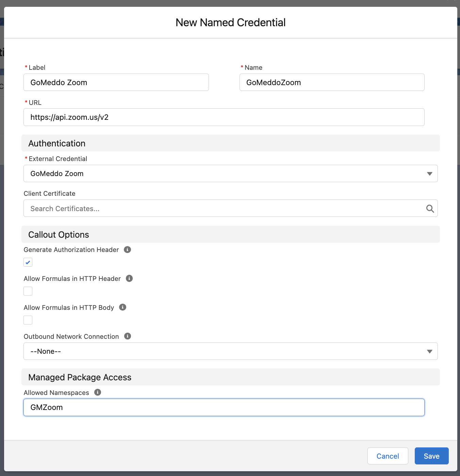Save the new named credential
Image resolution: width=460 pixels, height=476 pixels.
(431, 456)
